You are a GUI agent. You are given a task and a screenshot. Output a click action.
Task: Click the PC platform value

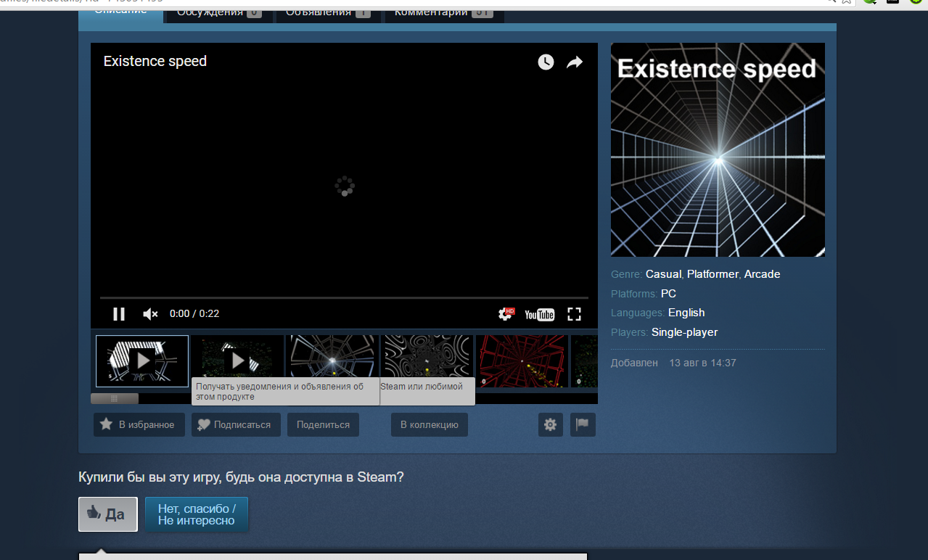point(668,294)
